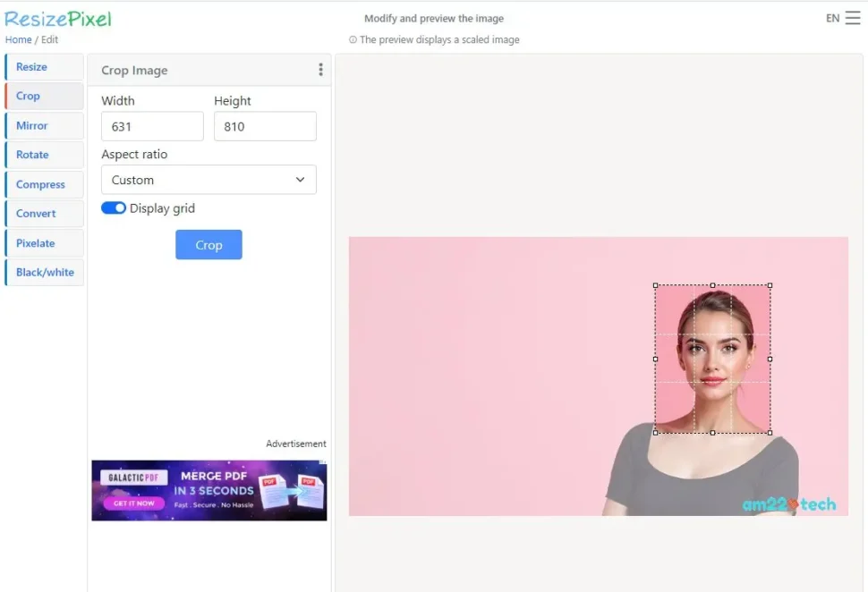Click the Width input field
Viewport: 868px width, 592px height.
click(151, 126)
